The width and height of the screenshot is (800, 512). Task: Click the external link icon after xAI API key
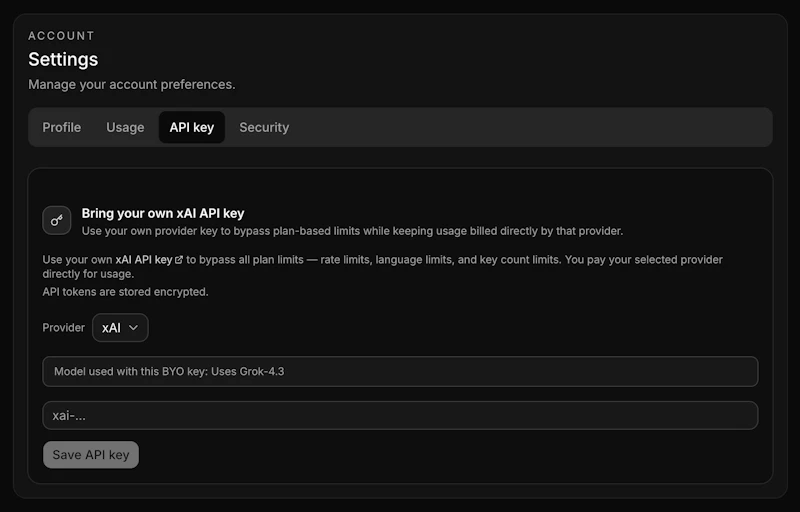tap(179, 260)
